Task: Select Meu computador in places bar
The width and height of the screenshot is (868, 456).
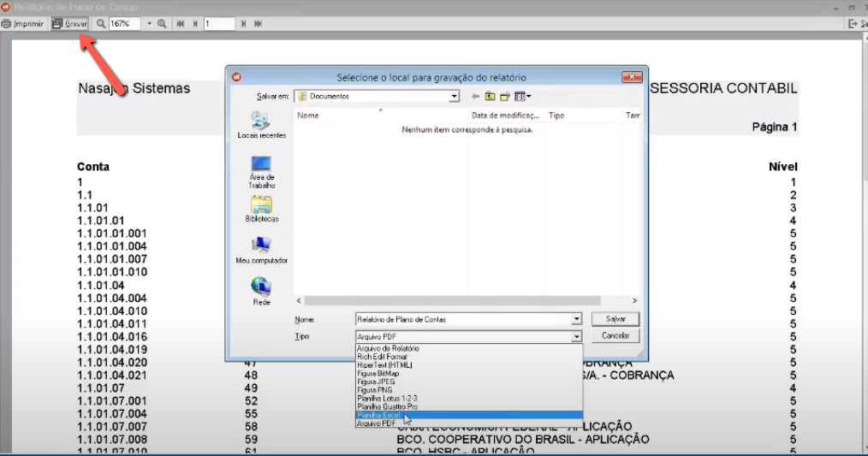Action: [261, 250]
